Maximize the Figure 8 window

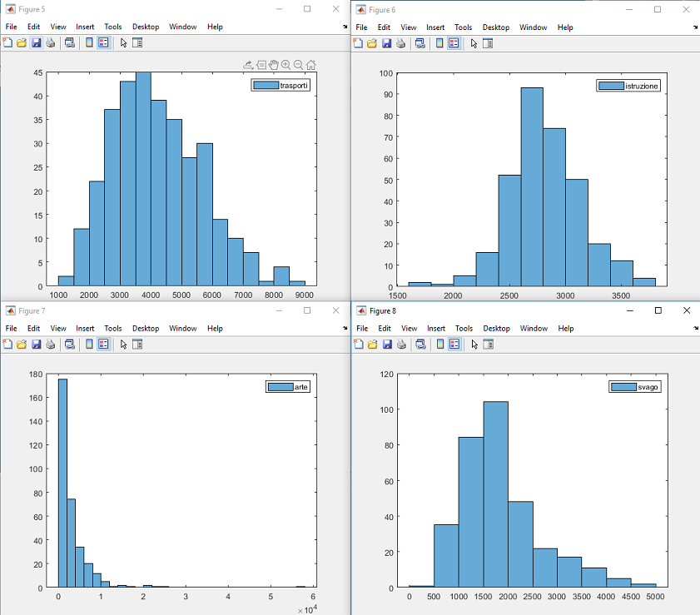[658, 310]
